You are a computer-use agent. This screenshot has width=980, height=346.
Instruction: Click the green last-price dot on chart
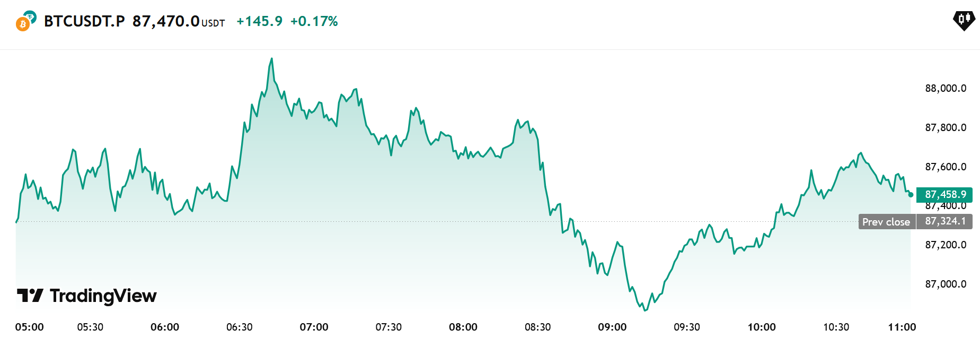911,195
